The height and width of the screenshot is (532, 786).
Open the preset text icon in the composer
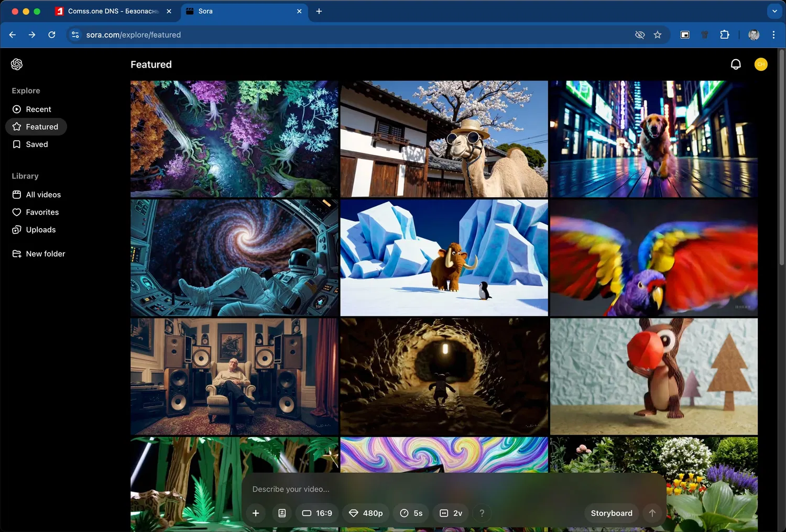[x=282, y=513]
